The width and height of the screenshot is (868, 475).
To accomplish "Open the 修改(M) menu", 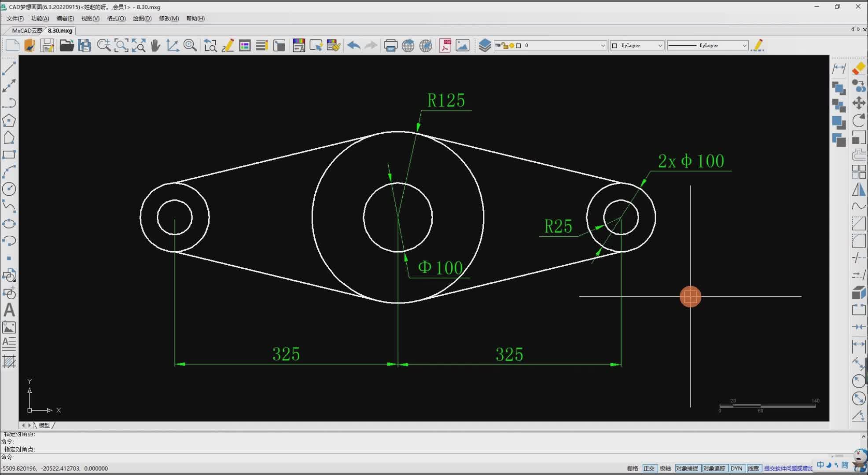I will tap(169, 18).
